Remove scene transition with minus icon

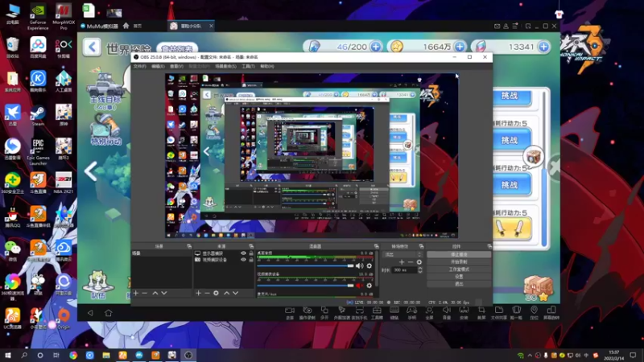tap(411, 262)
